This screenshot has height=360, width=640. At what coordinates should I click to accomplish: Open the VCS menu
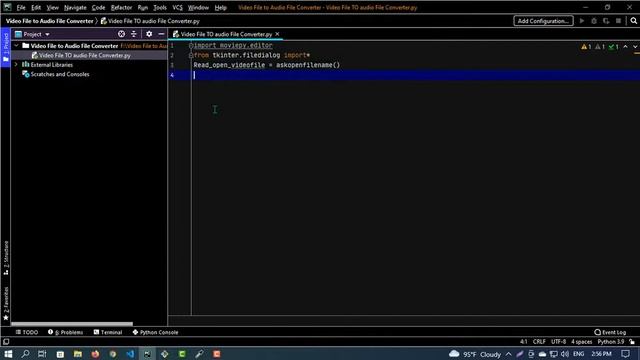[x=178, y=7]
